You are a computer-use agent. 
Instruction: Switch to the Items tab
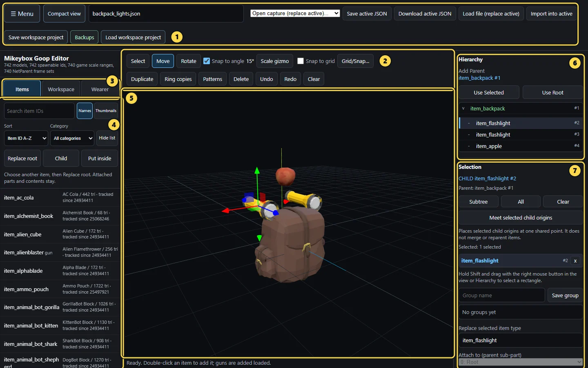point(22,89)
